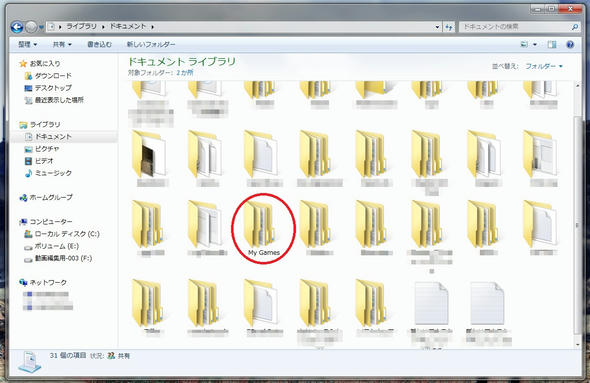Image resolution: width=590 pixels, height=383 pixels.
Task: Open the recent pages dropdown beside Forward
Action: pyautogui.click(x=41, y=27)
